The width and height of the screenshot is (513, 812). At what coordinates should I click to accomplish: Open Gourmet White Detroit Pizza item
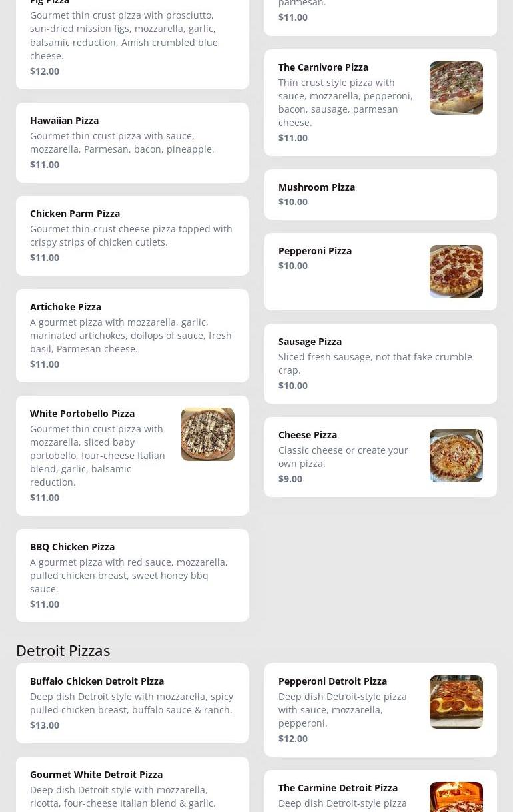pyautogui.click(x=96, y=775)
